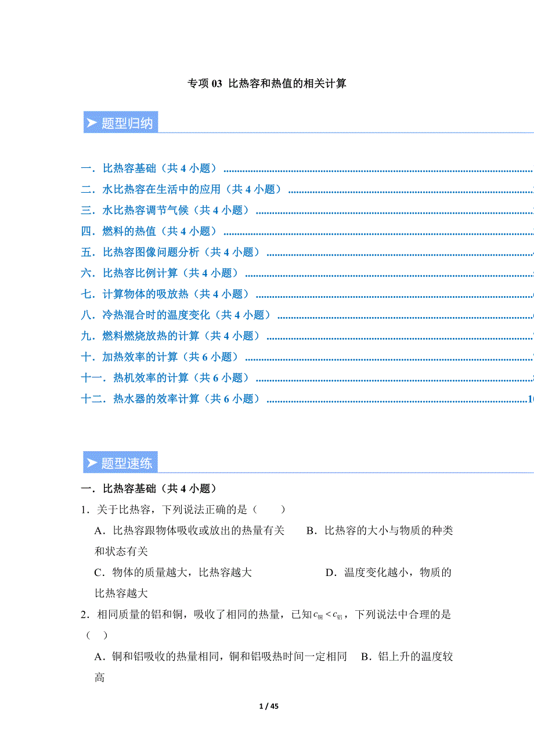The height and width of the screenshot is (756, 534).
Task: Open table of contents entry 一．比热容基础
Action: click(x=151, y=168)
